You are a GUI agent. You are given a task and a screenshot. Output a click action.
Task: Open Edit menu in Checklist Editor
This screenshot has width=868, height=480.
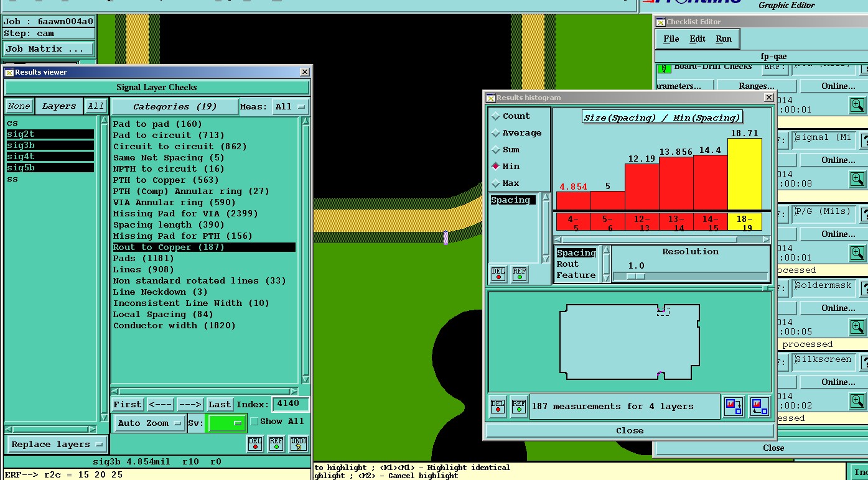click(x=698, y=39)
